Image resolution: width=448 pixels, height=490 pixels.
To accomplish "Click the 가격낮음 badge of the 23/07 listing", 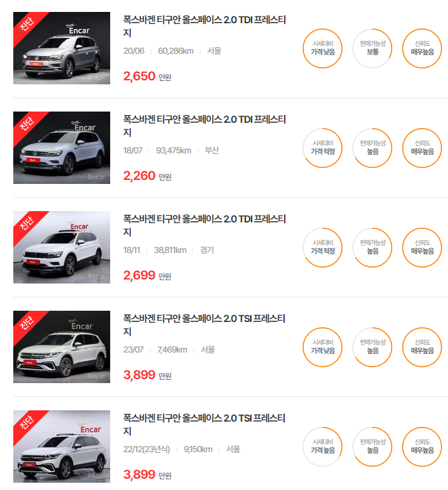I will [x=323, y=347].
